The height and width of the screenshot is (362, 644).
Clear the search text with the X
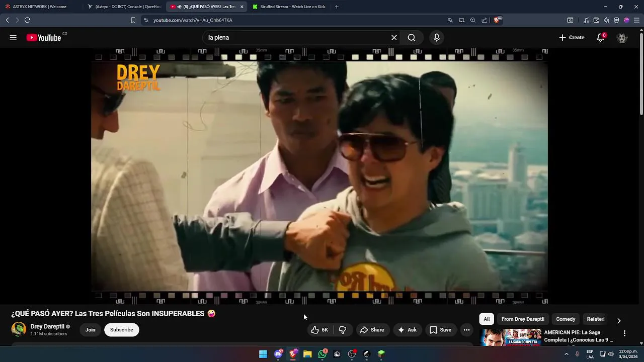[394, 38]
